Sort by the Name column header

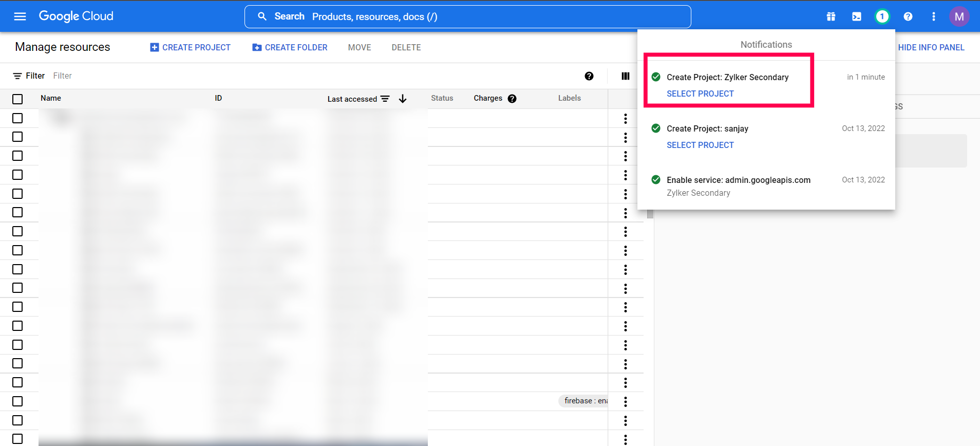51,98
